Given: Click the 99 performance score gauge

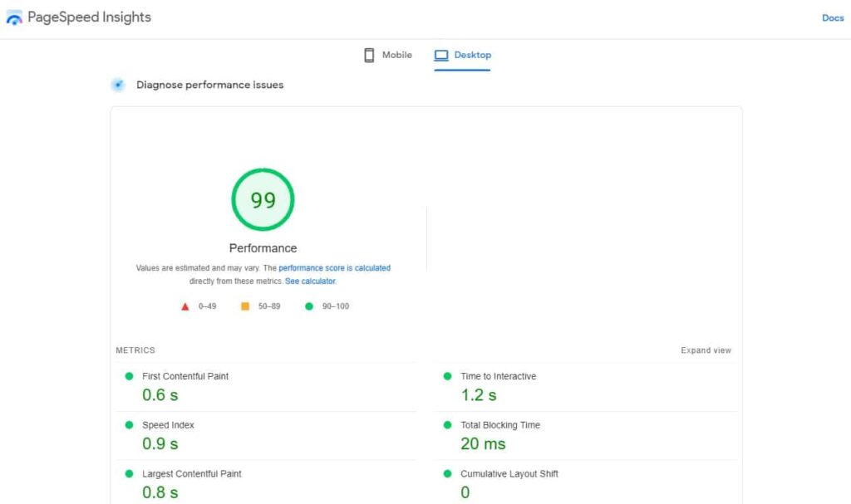Looking at the screenshot, I should click(x=263, y=199).
